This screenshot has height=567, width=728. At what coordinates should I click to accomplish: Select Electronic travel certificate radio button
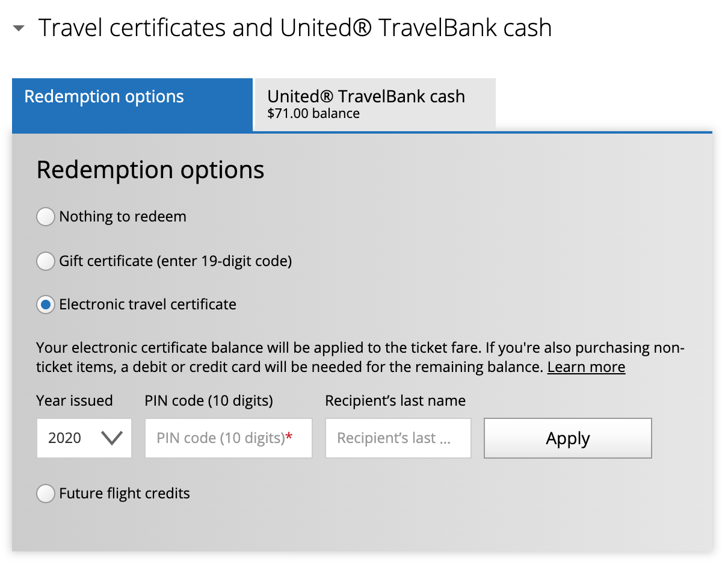tap(46, 305)
